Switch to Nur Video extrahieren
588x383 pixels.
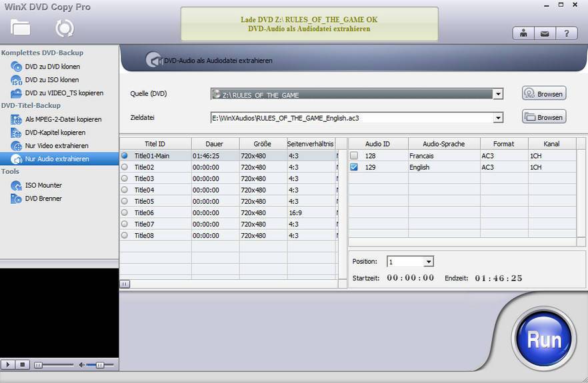point(57,146)
